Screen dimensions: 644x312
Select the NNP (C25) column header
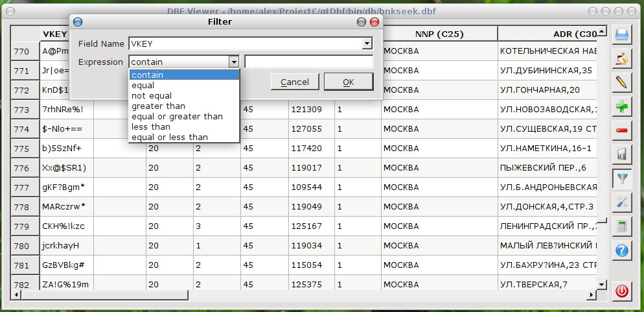(x=439, y=34)
